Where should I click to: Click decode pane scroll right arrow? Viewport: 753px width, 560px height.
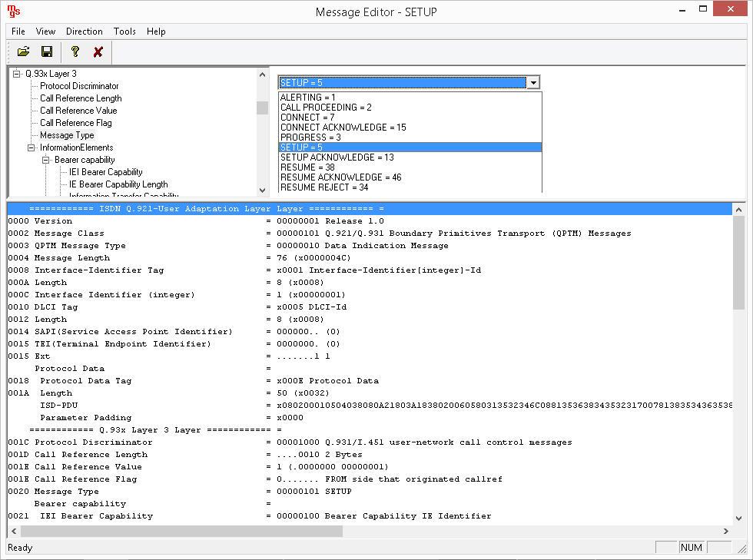[725, 531]
